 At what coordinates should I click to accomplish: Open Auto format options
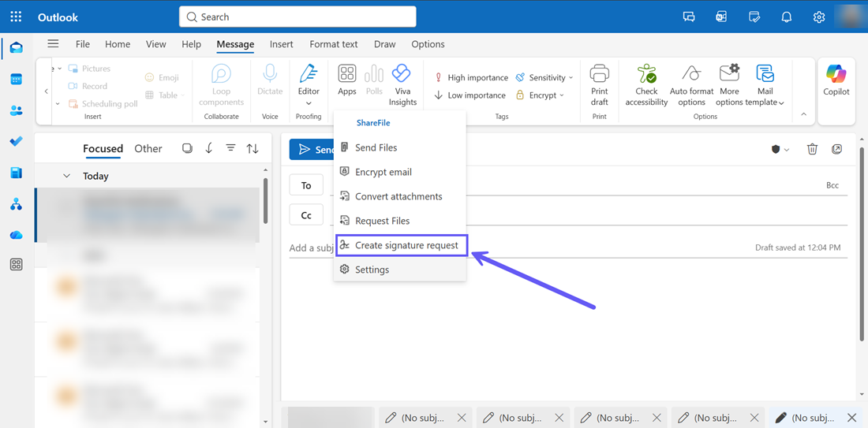click(x=691, y=86)
